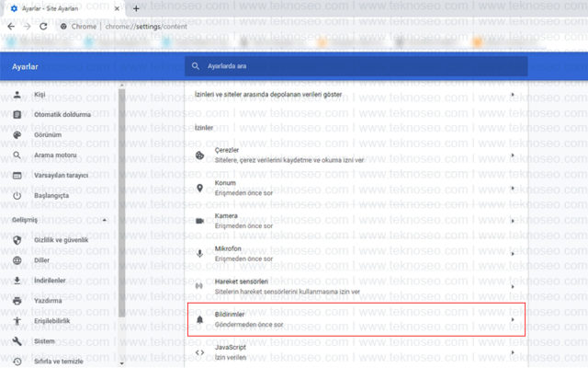Image resolution: width=588 pixels, height=368 pixels.
Task: Click the Konum location pin icon
Action: coord(200,188)
